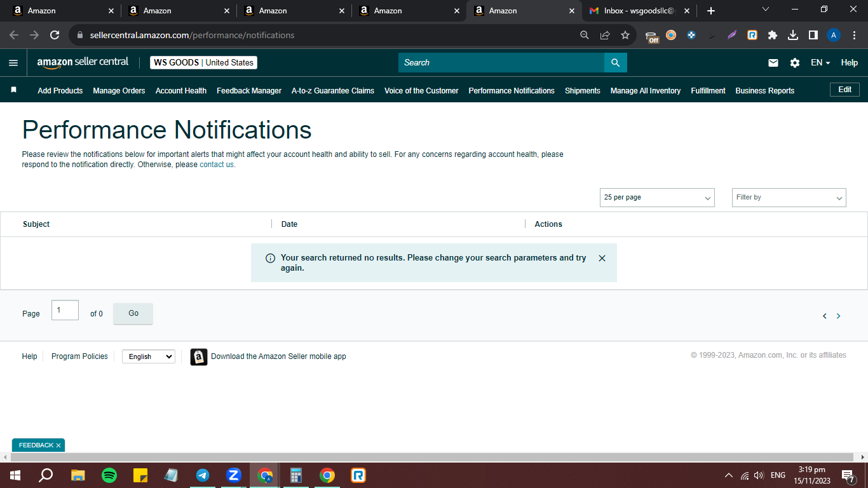868x488 pixels.
Task: Click the page number input box
Action: point(65,310)
